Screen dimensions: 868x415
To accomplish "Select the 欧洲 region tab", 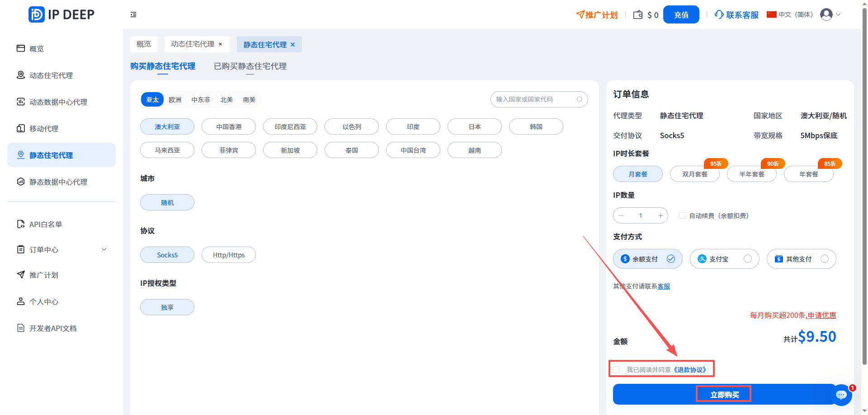I will pos(175,99).
